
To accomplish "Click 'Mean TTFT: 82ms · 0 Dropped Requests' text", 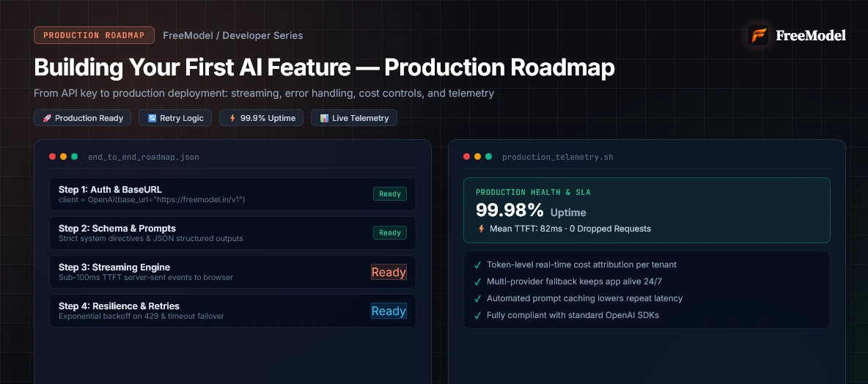I will coord(570,229).
